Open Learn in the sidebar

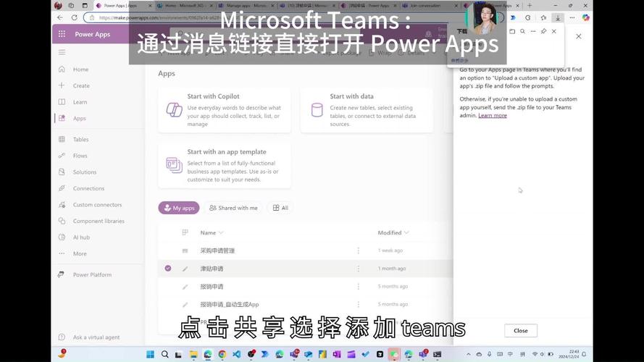80,102
